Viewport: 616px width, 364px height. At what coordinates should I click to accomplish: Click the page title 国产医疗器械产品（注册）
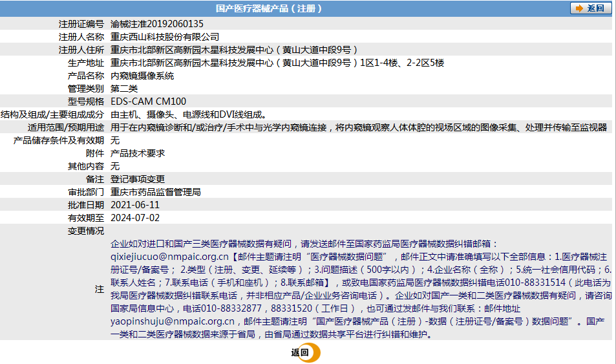269,8
